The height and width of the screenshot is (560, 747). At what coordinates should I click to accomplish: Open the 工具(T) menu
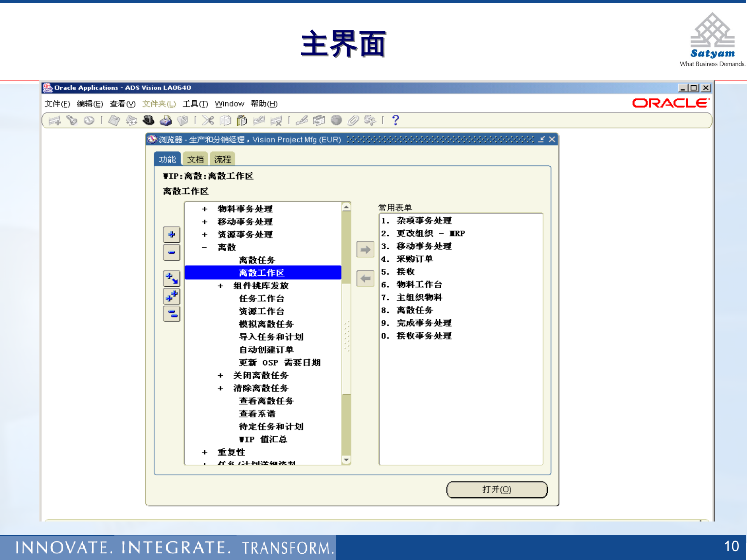click(195, 104)
